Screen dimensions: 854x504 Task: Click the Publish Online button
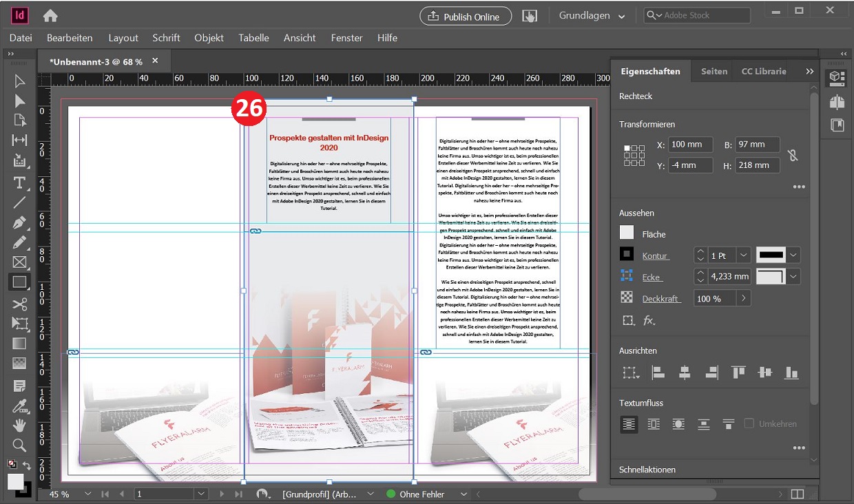point(466,17)
